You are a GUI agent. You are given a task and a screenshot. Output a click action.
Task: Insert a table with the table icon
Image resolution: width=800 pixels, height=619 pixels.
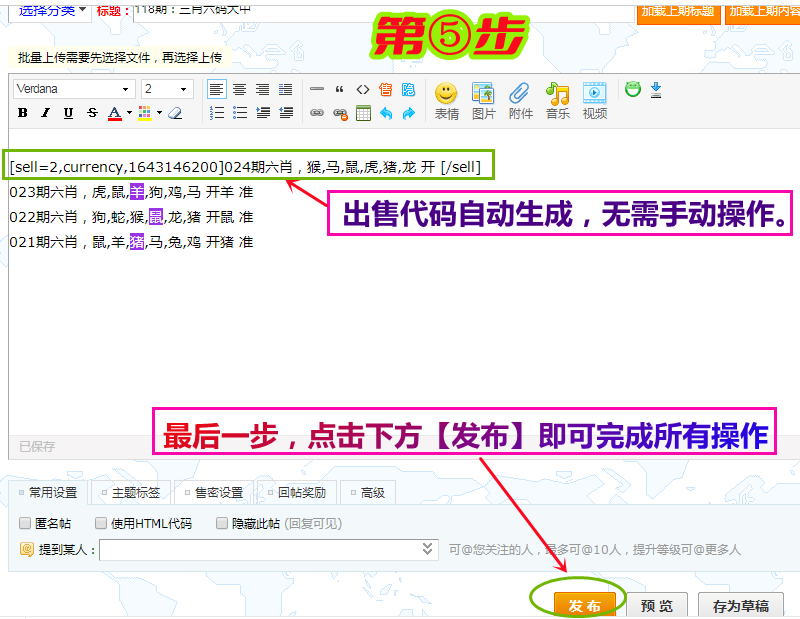pos(363,113)
